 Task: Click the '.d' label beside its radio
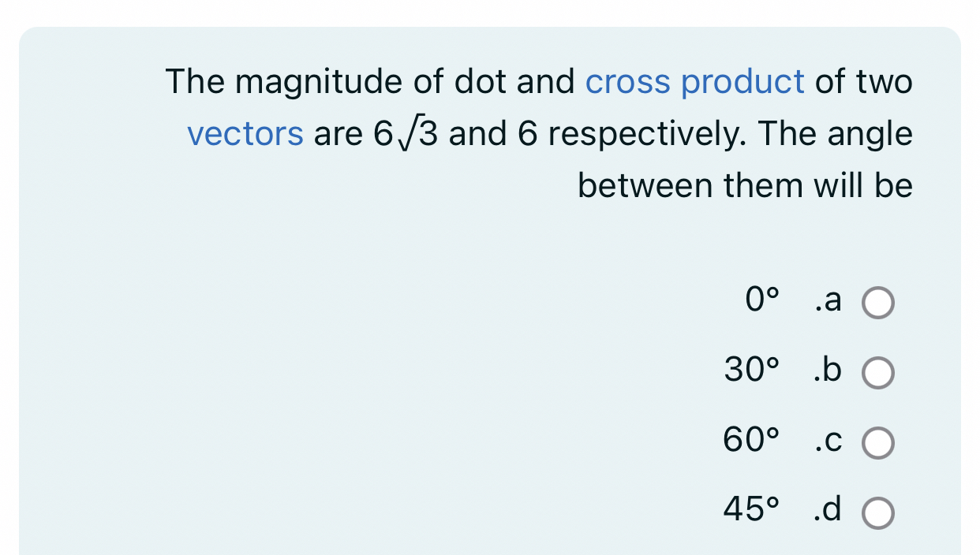coord(827,512)
